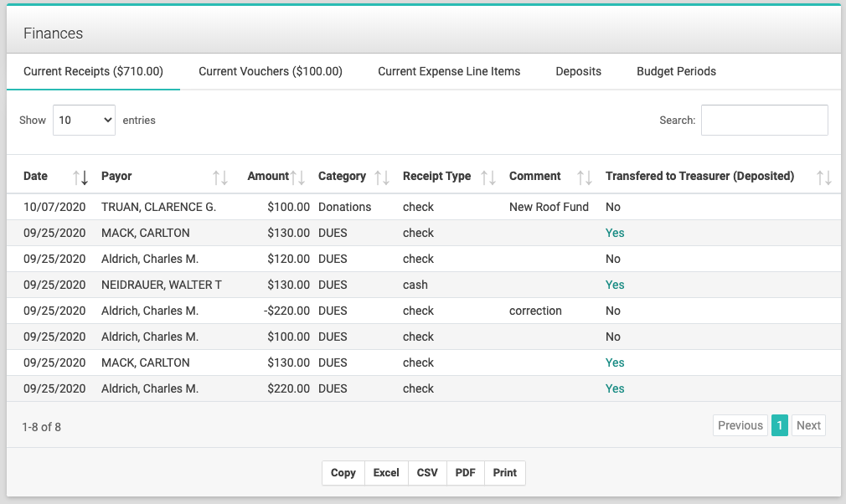Toggle Receipt Type sort order

pos(488,177)
